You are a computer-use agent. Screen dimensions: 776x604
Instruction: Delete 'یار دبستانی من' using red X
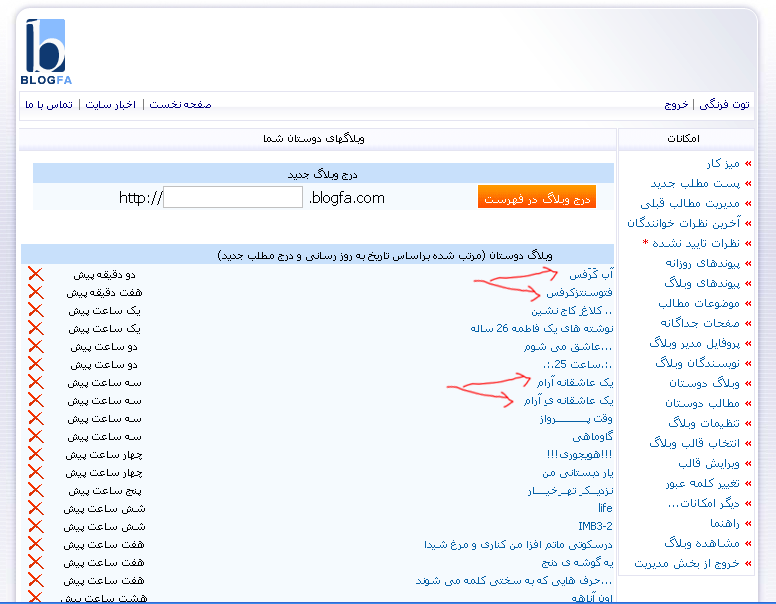tap(35, 472)
